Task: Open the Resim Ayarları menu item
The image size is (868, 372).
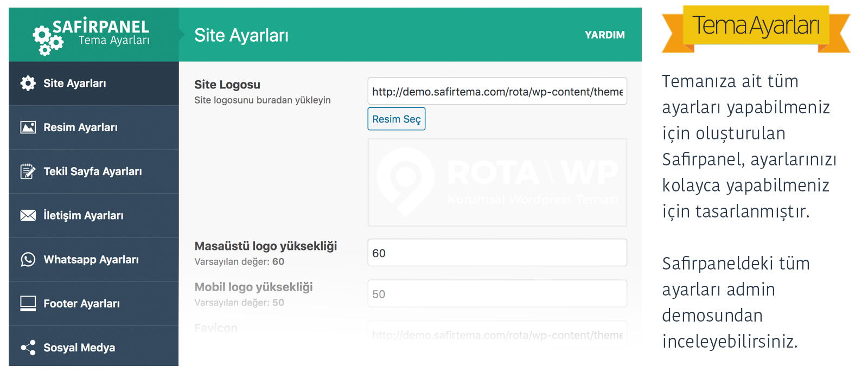Action: pos(94,127)
